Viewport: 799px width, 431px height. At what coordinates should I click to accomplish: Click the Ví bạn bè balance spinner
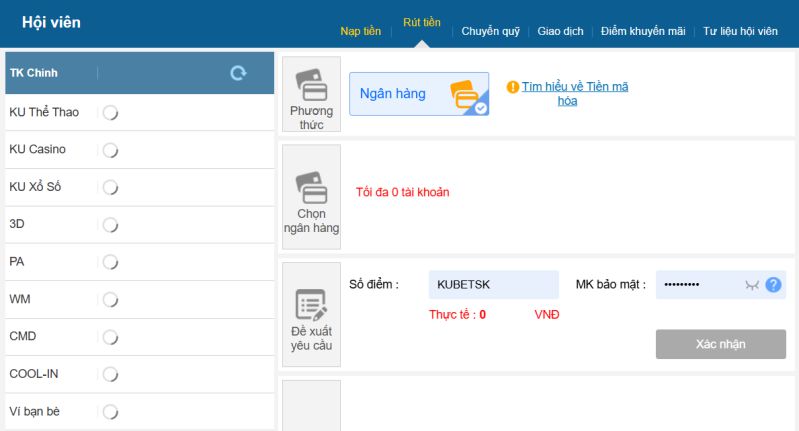click(x=111, y=412)
